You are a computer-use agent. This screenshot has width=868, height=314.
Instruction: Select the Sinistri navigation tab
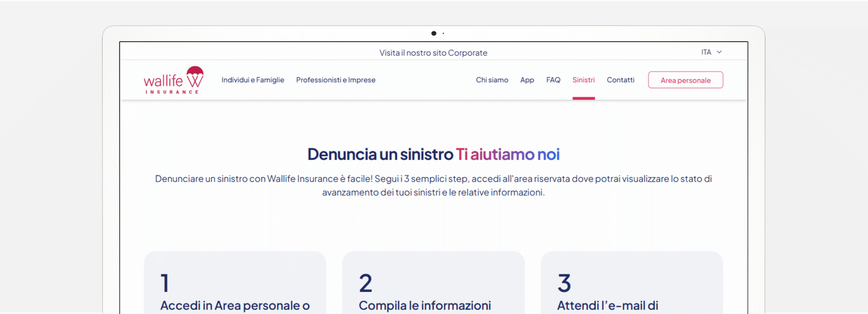[584, 80]
